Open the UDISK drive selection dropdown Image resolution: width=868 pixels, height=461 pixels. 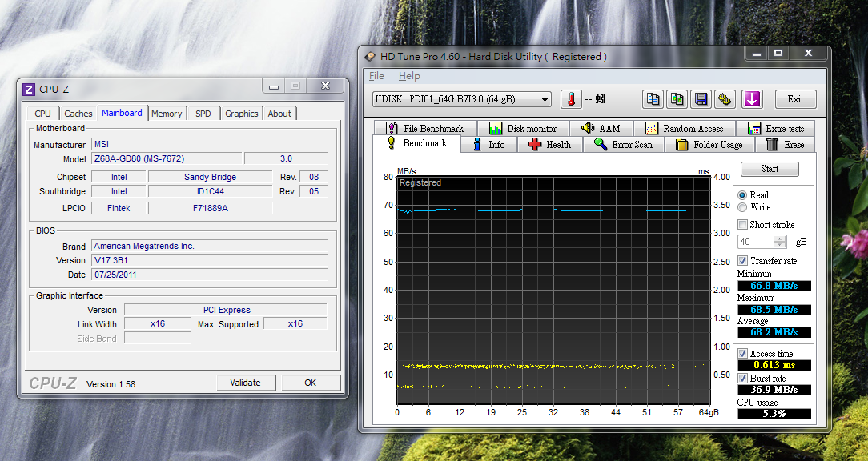point(462,99)
